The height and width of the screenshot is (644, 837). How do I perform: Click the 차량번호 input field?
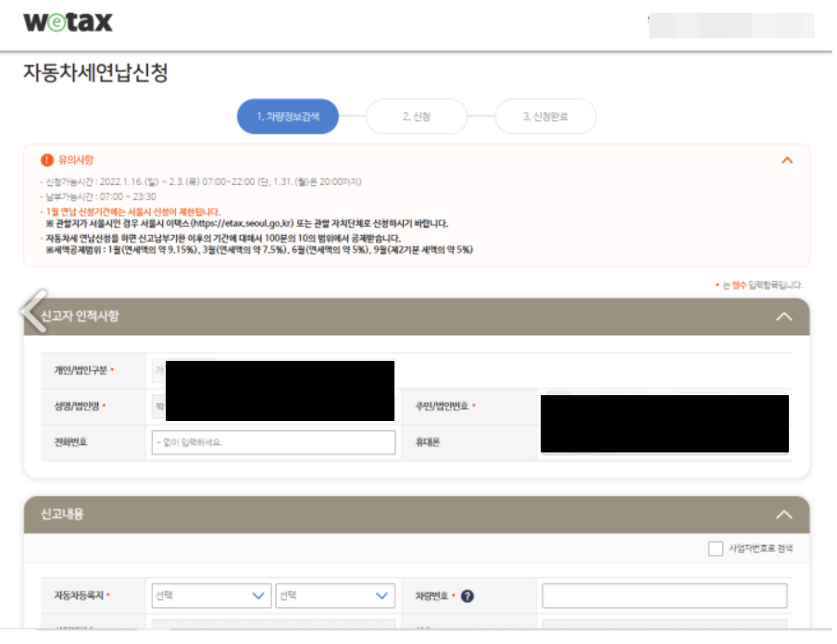click(x=663, y=596)
